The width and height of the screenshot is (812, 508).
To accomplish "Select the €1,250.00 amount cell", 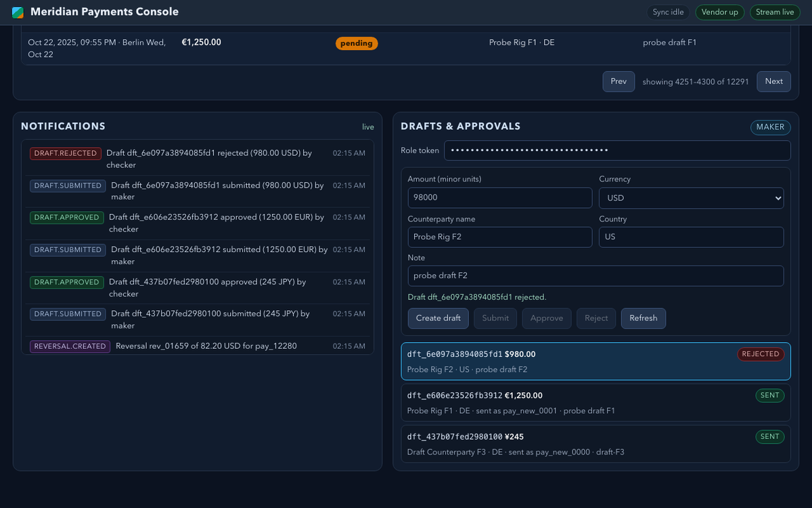I will coord(202,42).
